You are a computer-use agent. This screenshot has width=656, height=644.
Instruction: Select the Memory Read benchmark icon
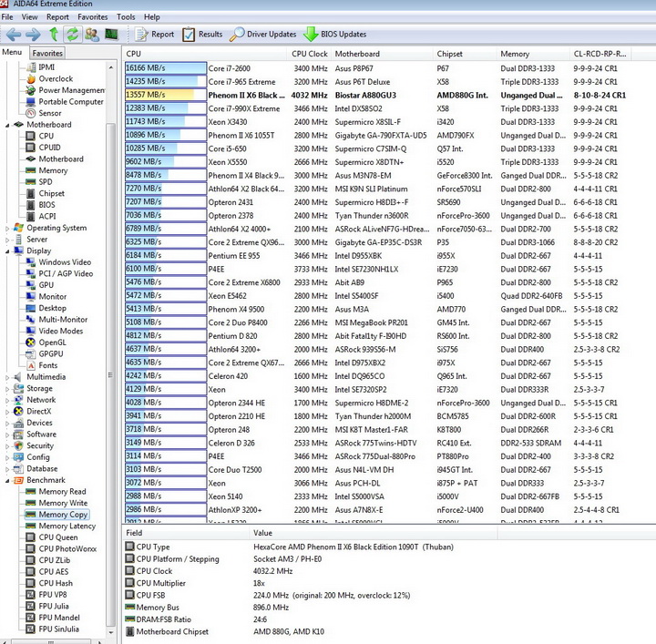[x=31, y=492]
